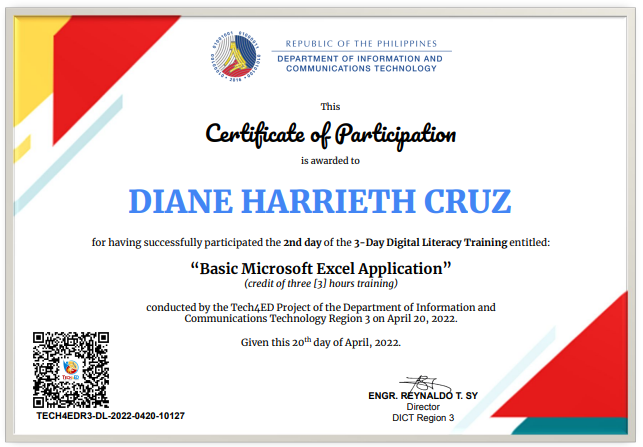
Task: Click the director's handwritten signature
Action: [x=425, y=383]
